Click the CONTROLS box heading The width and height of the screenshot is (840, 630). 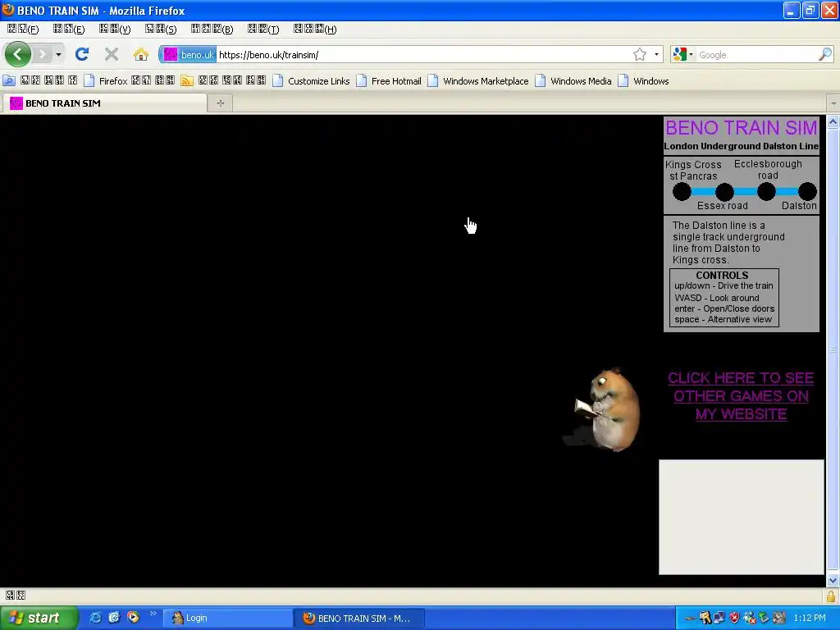click(722, 275)
